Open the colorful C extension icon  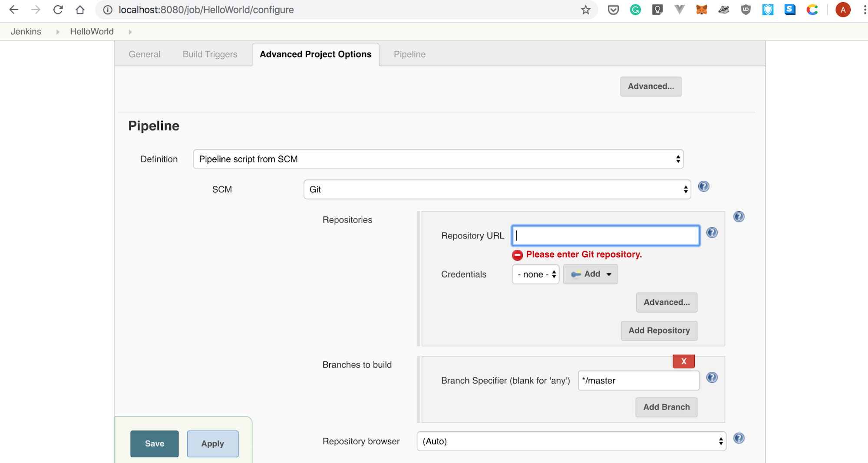(812, 10)
